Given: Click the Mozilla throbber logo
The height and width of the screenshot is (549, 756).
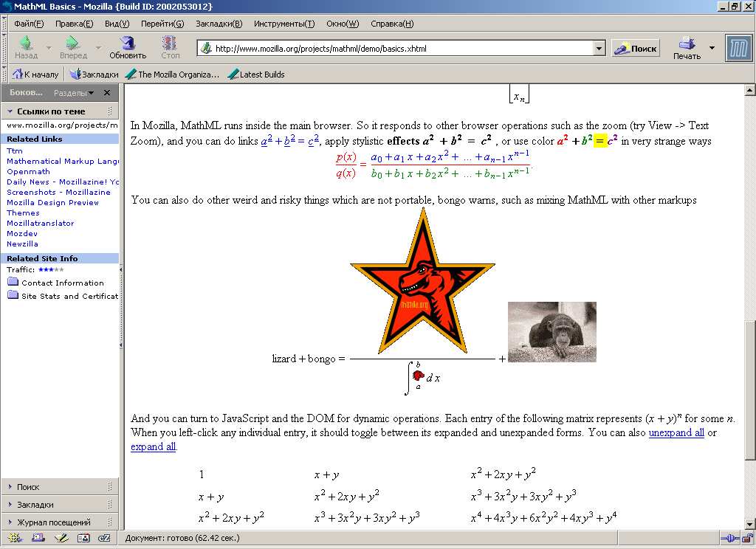Looking at the screenshot, I should [x=738, y=48].
